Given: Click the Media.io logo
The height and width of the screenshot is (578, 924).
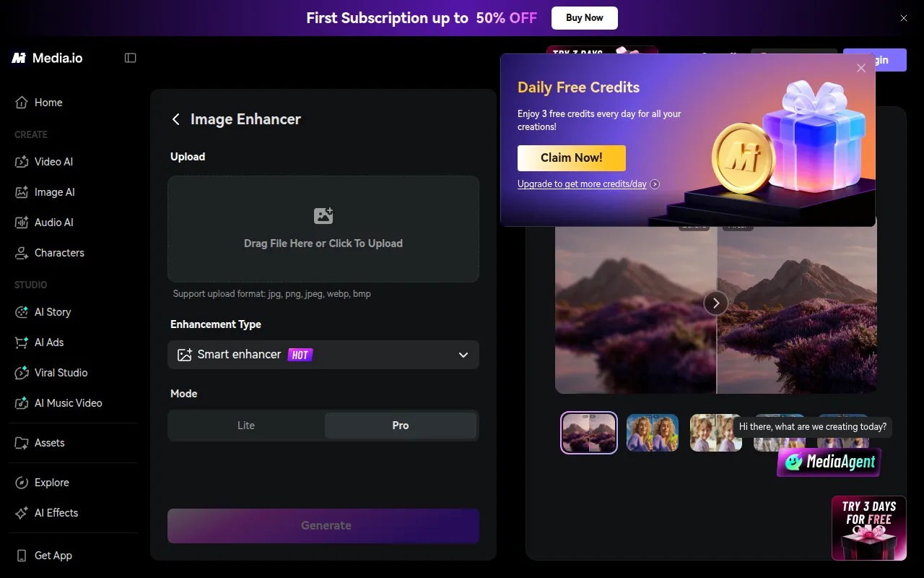Looking at the screenshot, I should pos(47,58).
